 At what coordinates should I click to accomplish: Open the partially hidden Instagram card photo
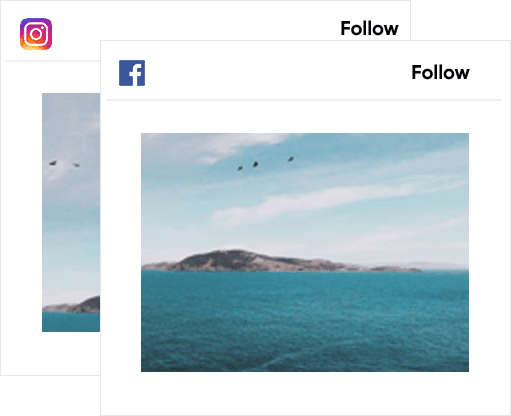[71, 212]
